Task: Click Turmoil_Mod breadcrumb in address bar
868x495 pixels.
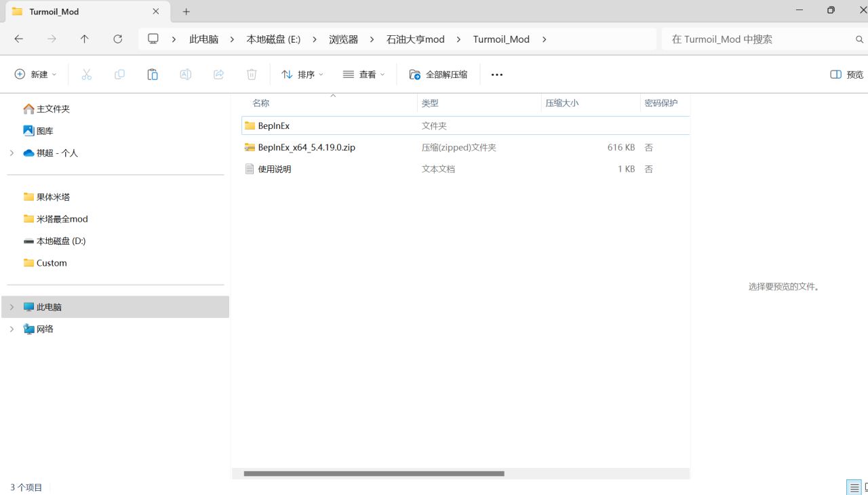Action: (501, 39)
